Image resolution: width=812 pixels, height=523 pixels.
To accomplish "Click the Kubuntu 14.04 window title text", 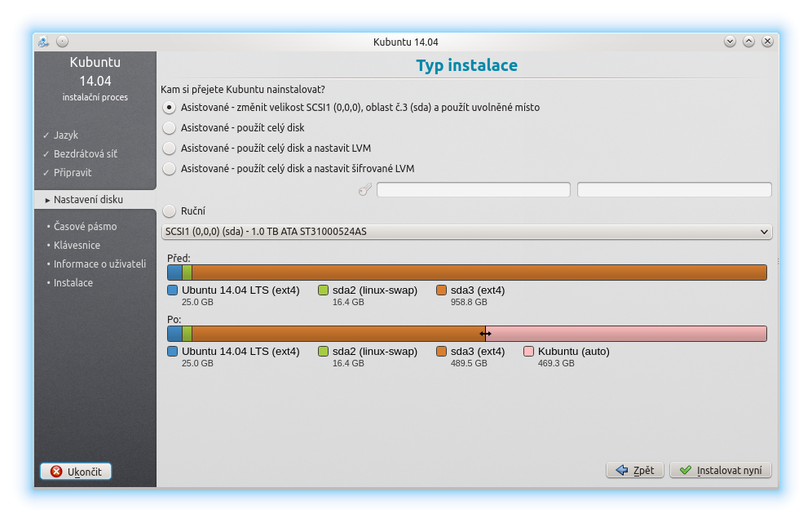I will 405,42.
